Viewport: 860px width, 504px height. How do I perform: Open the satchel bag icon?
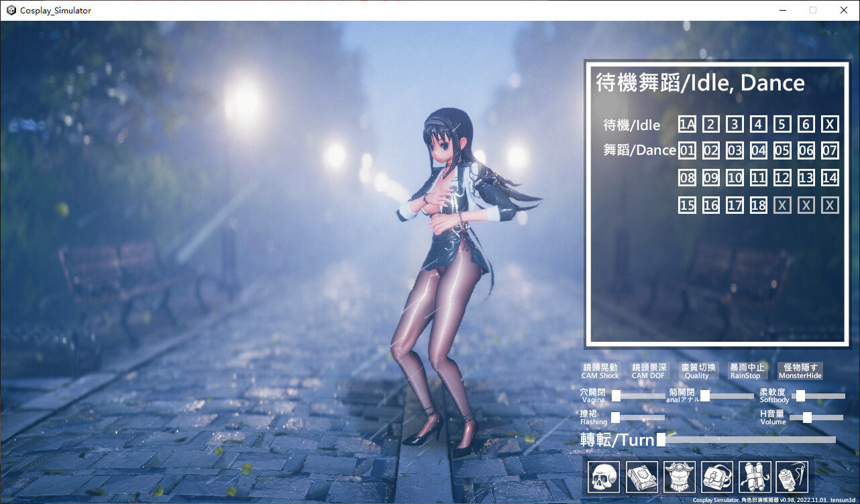[717, 477]
